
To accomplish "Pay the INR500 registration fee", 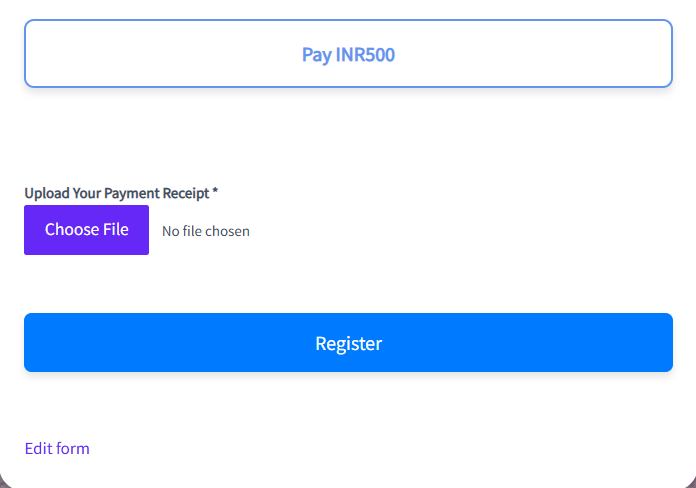I will pos(348,54).
